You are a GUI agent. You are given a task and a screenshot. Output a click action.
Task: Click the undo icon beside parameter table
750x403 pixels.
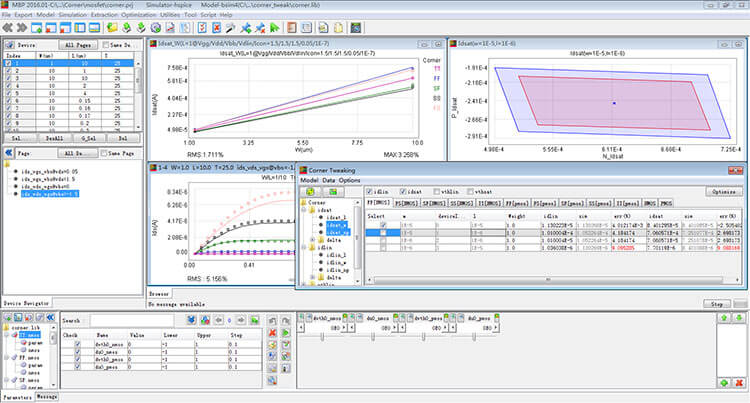[272, 320]
